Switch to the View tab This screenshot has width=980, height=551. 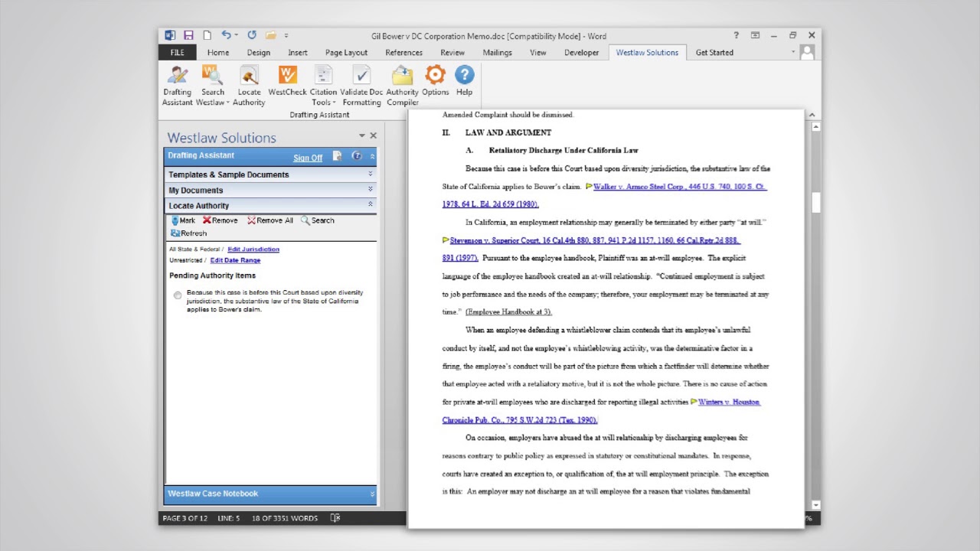[x=538, y=53]
